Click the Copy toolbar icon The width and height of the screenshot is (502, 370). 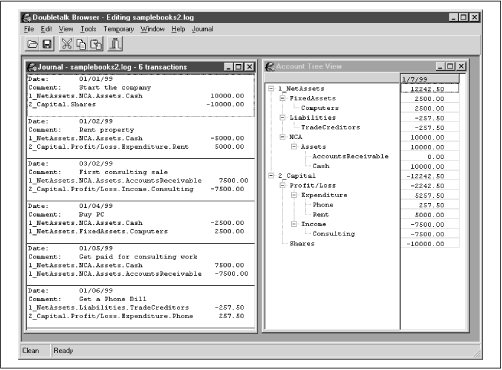tap(81, 44)
